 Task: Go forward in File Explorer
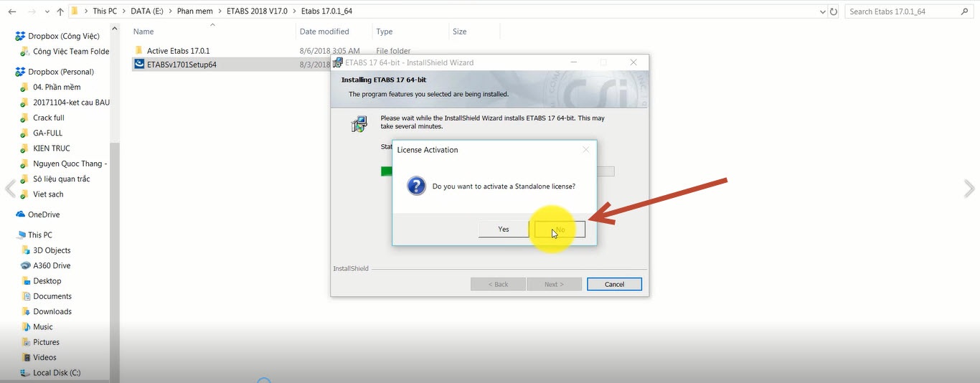tap(32, 11)
